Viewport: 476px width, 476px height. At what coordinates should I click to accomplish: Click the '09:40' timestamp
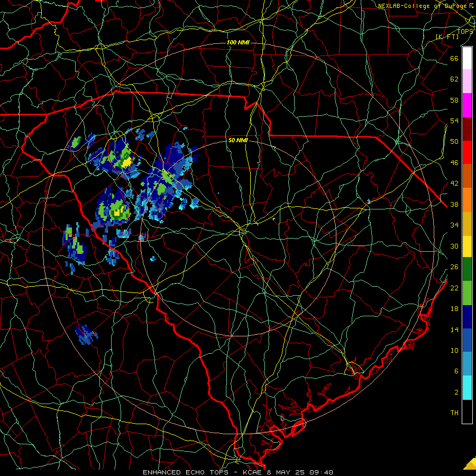(321, 472)
